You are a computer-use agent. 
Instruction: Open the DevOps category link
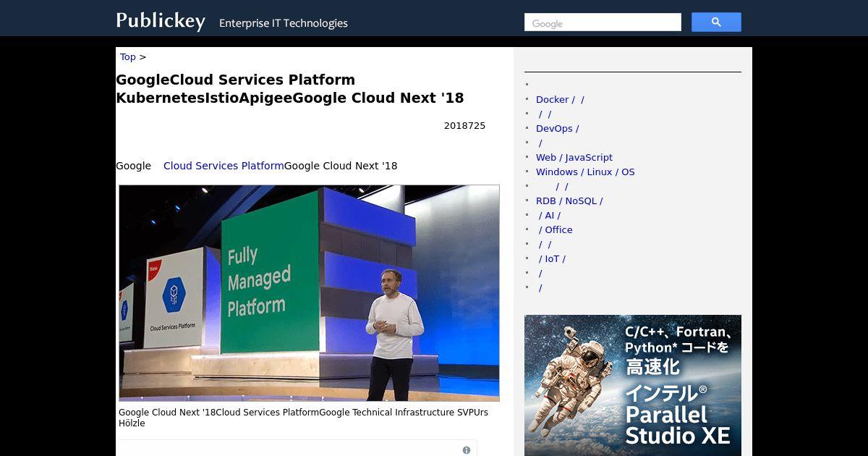coord(557,129)
